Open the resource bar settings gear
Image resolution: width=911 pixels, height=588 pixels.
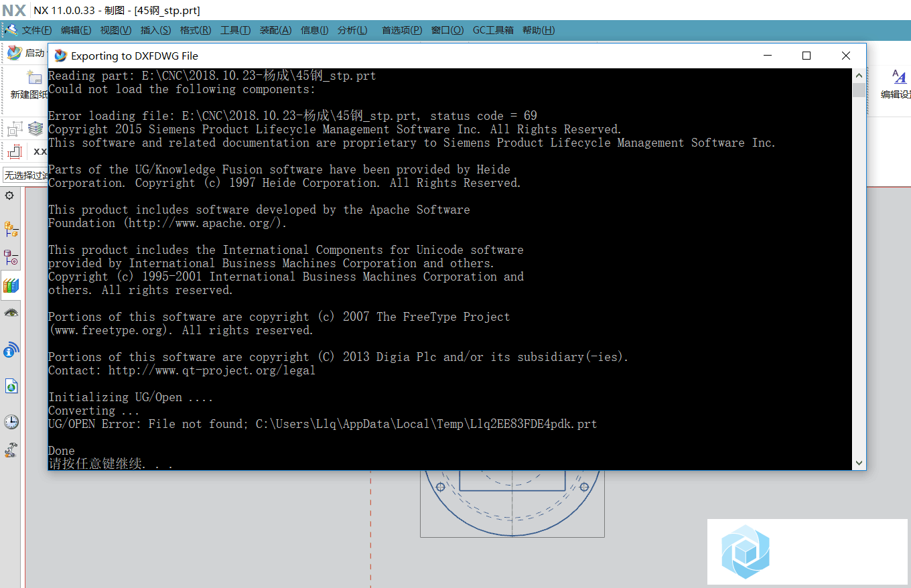point(9,196)
